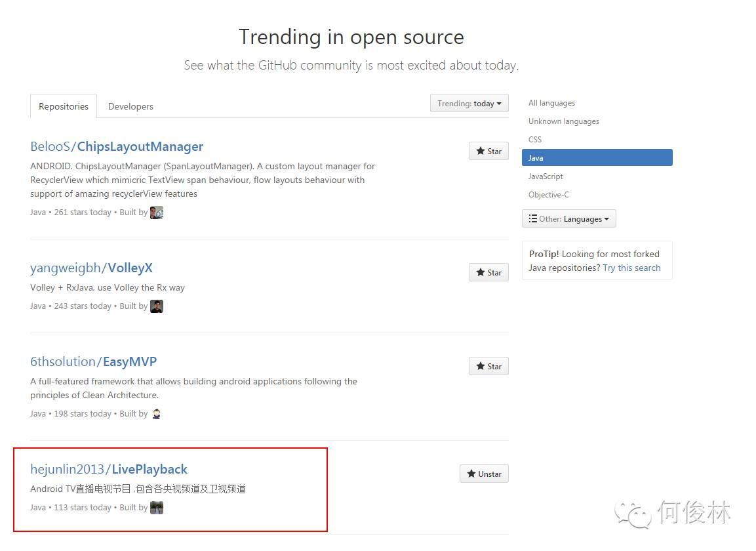Click the '243 stars today' text

tap(83, 306)
